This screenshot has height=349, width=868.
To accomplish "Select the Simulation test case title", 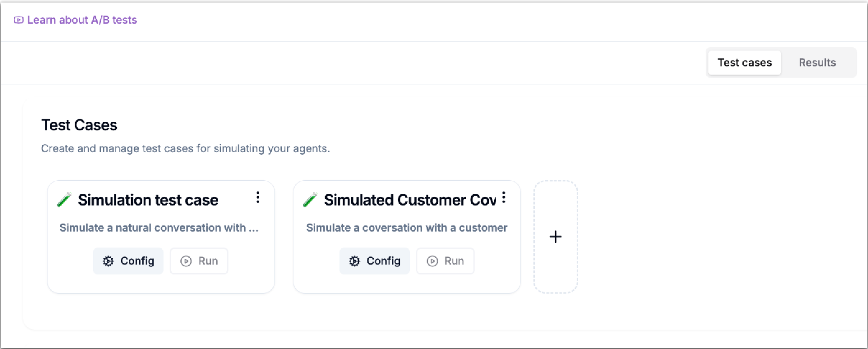I will click(148, 200).
